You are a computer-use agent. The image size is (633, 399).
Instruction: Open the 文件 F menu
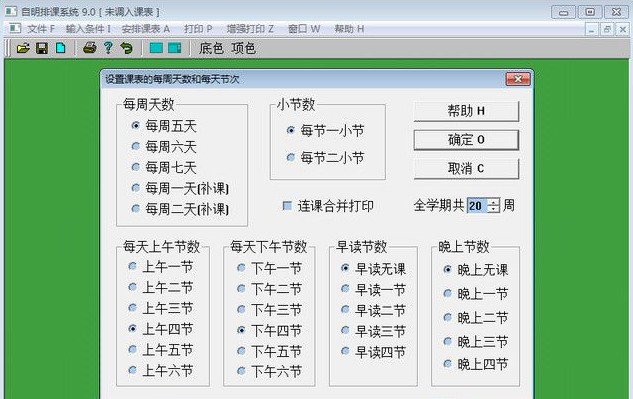[41, 29]
